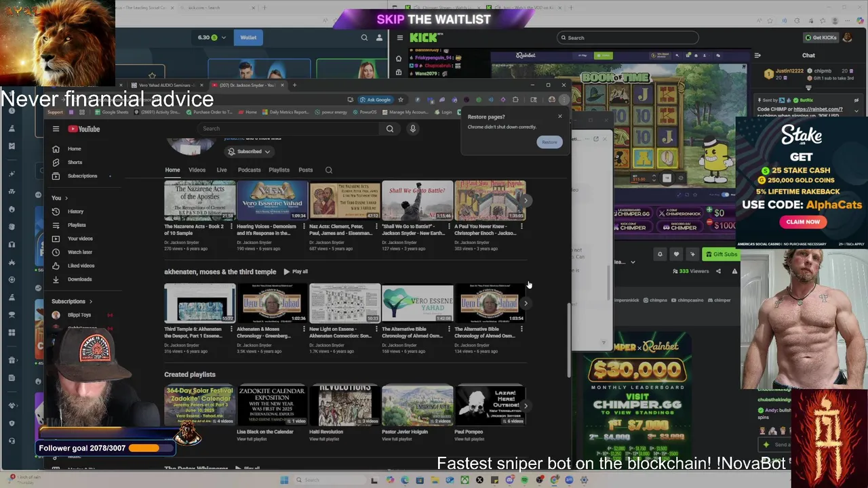Click Restore in Restore pages popup

pos(549,142)
